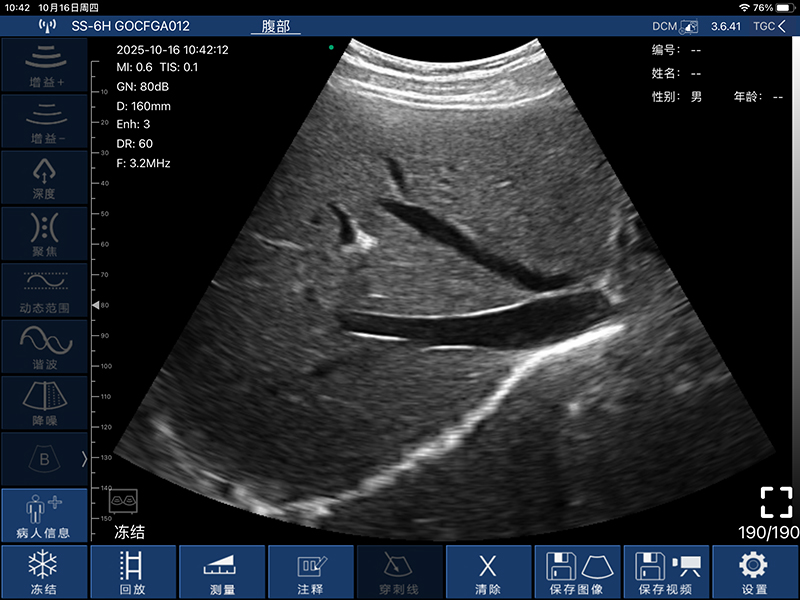Save the ultrasound image with 保存图像
The width and height of the screenshot is (800, 600).
(577, 572)
